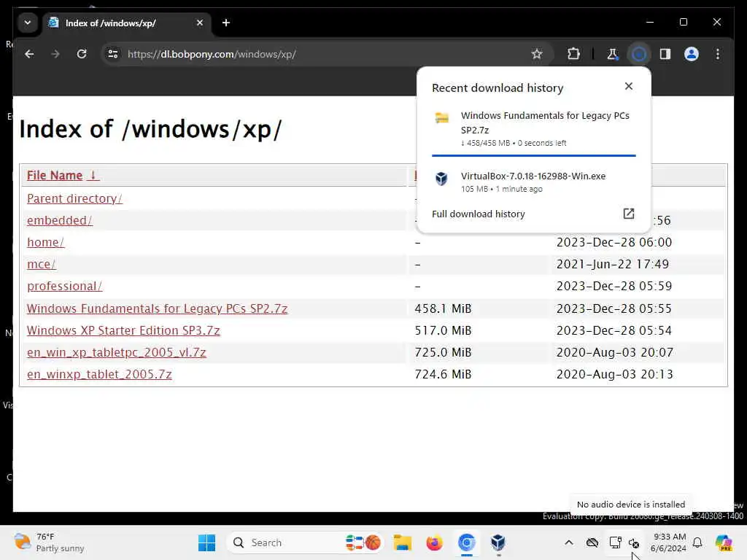747x560 pixels.
Task: Open the Chrome profile avatar
Action: pyautogui.click(x=692, y=54)
